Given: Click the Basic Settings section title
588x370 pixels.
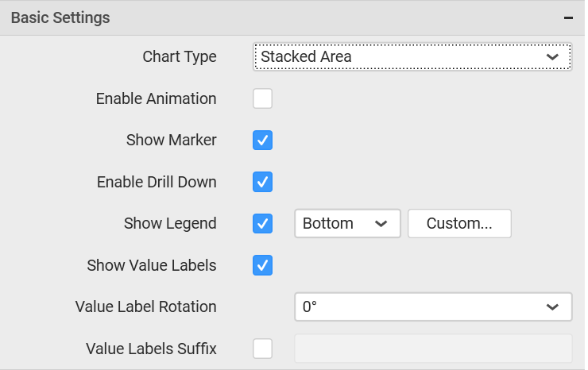Looking at the screenshot, I should click(x=60, y=17).
